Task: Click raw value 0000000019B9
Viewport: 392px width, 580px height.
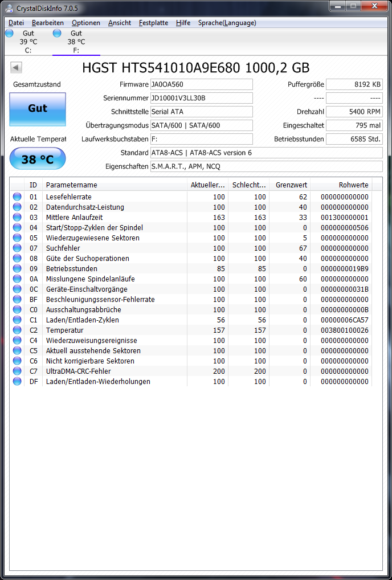Action: 345,268
